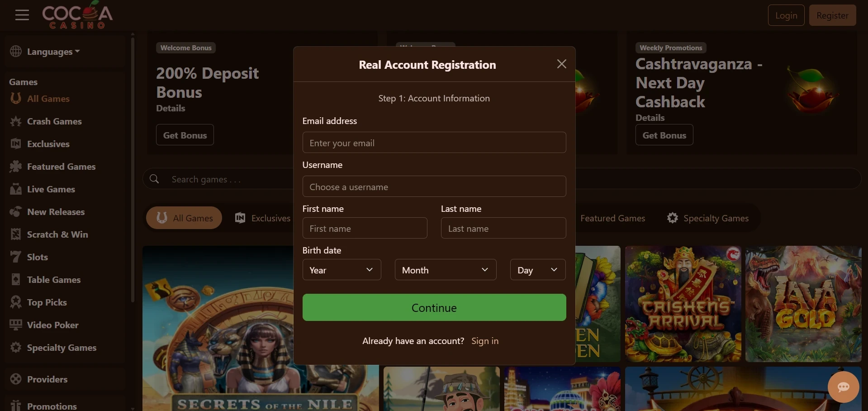The image size is (868, 411).
Task: Open the Month birth date dropdown
Action: tap(446, 270)
